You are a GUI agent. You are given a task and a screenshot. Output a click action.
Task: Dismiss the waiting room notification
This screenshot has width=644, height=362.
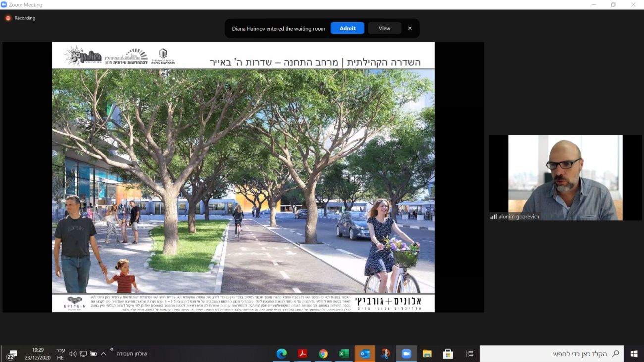pyautogui.click(x=410, y=28)
